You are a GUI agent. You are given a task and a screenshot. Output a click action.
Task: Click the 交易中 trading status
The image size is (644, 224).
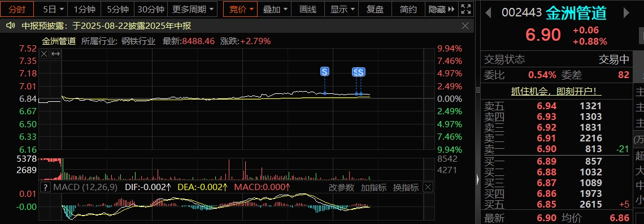tap(614, 60)
